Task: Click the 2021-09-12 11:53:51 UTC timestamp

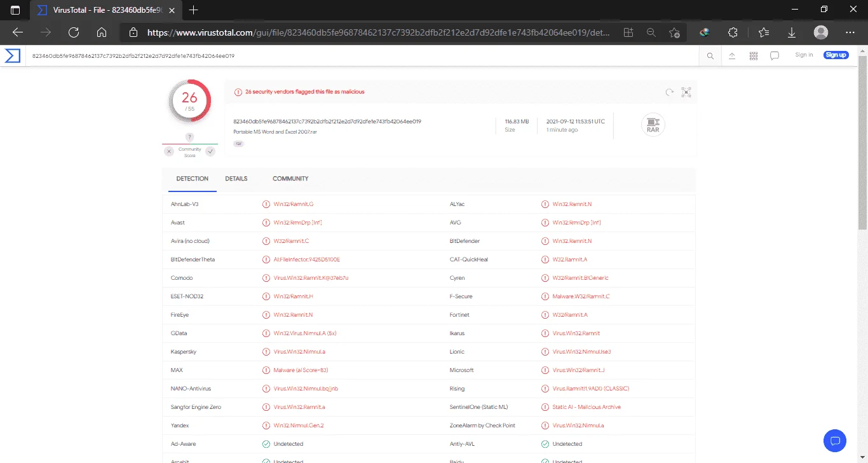Action: point(575,121)
